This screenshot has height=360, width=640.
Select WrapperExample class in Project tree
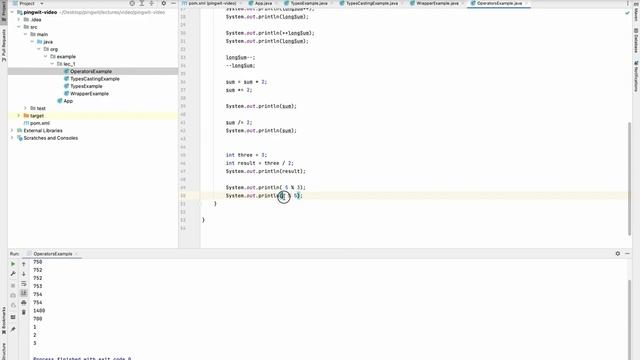pos(89,93)
